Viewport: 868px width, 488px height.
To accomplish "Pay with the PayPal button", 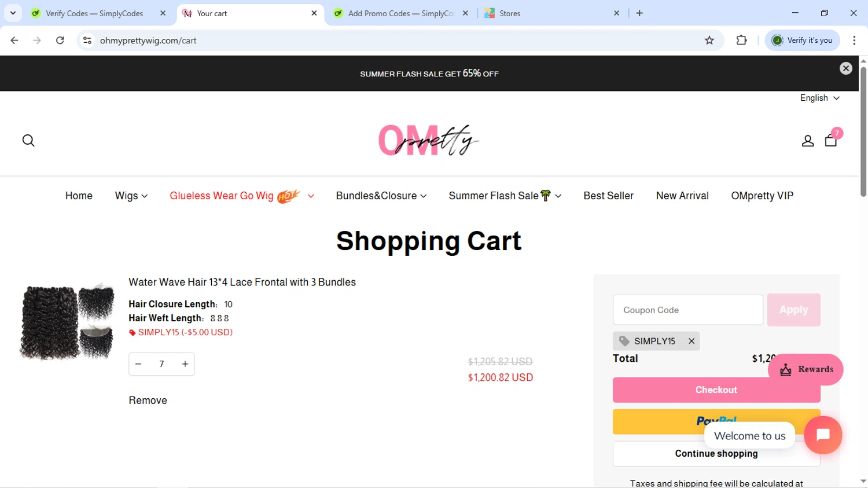I will pyautogui.click(x=716, y=421).
